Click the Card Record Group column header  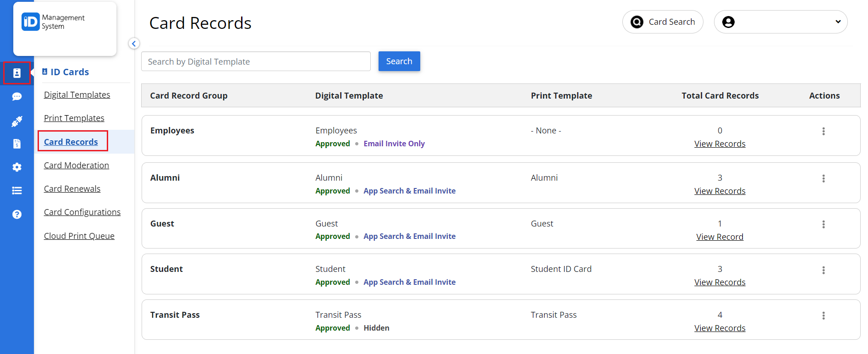click(x=189, y=96)
